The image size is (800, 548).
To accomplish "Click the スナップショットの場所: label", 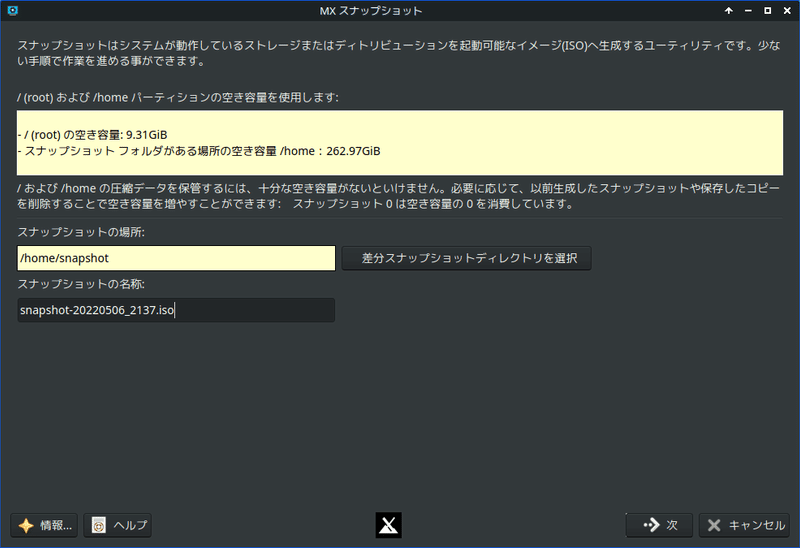I will tap(81, 232).
